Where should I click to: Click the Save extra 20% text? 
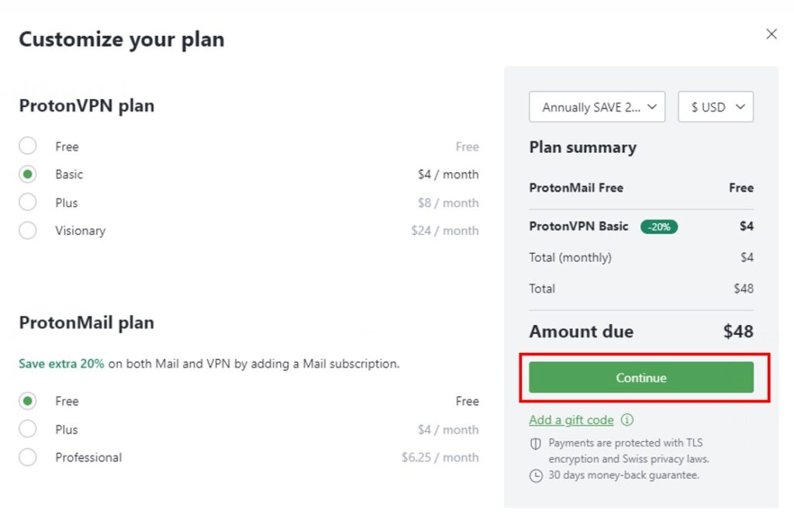[x=61, y=364]
